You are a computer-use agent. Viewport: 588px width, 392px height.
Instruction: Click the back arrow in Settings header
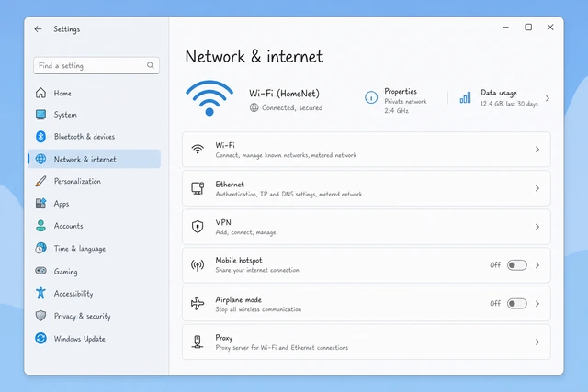38,28
